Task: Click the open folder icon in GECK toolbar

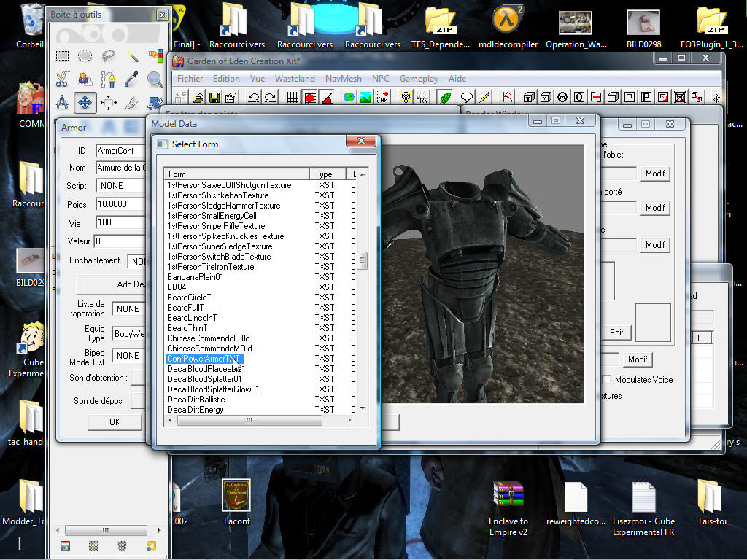Action: tap(198, 98)
